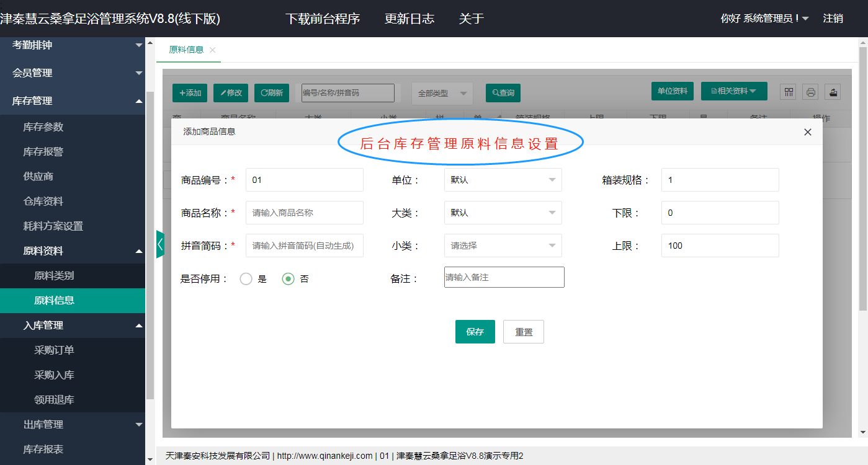Click the 重置 button
The height and width of the screenshot is (465, 868).
click(x=523, y=332)
